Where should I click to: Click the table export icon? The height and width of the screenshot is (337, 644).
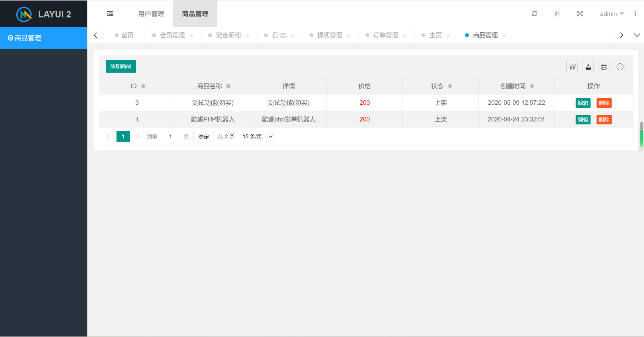point(588,67)
